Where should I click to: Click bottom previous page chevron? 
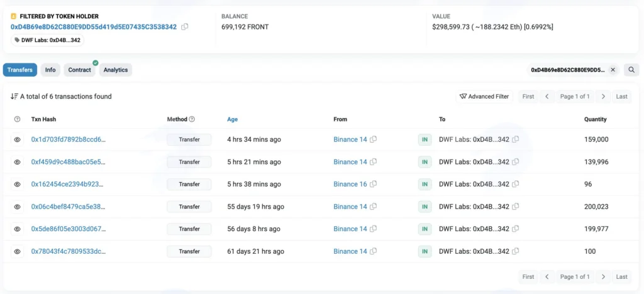547,277
